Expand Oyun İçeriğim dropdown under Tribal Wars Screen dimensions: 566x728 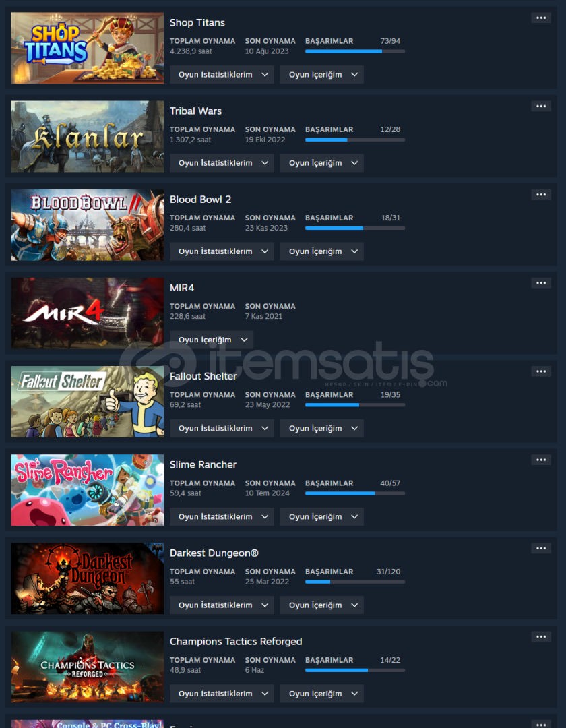tap(321, 163)
